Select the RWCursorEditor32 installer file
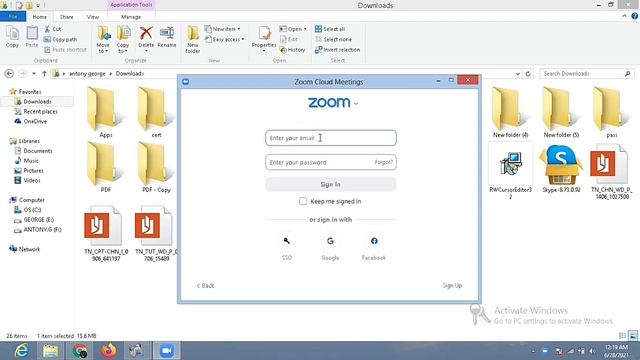Screen dimensions: 640x360 [511, 171]
